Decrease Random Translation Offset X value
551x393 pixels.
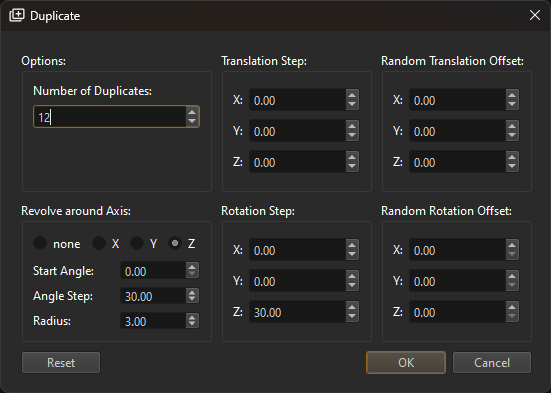512,104
